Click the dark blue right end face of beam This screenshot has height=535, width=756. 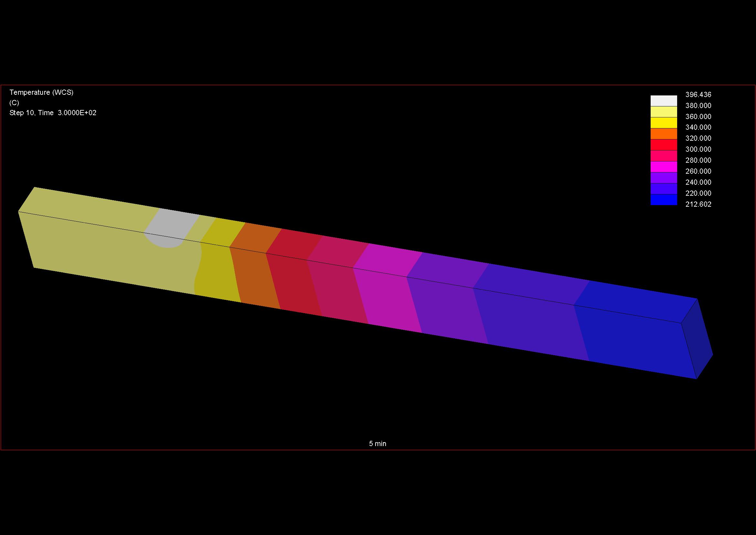(697, 339)
